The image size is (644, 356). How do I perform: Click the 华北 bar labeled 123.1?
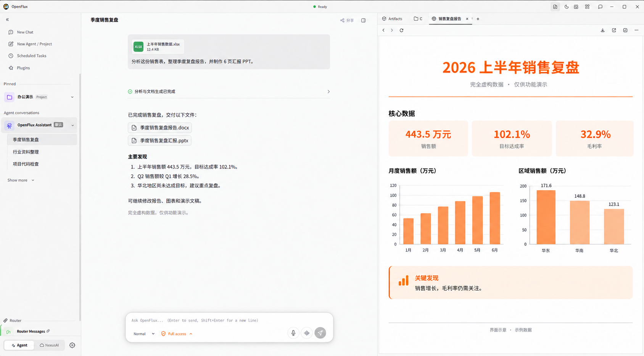[x=614, y=227]
